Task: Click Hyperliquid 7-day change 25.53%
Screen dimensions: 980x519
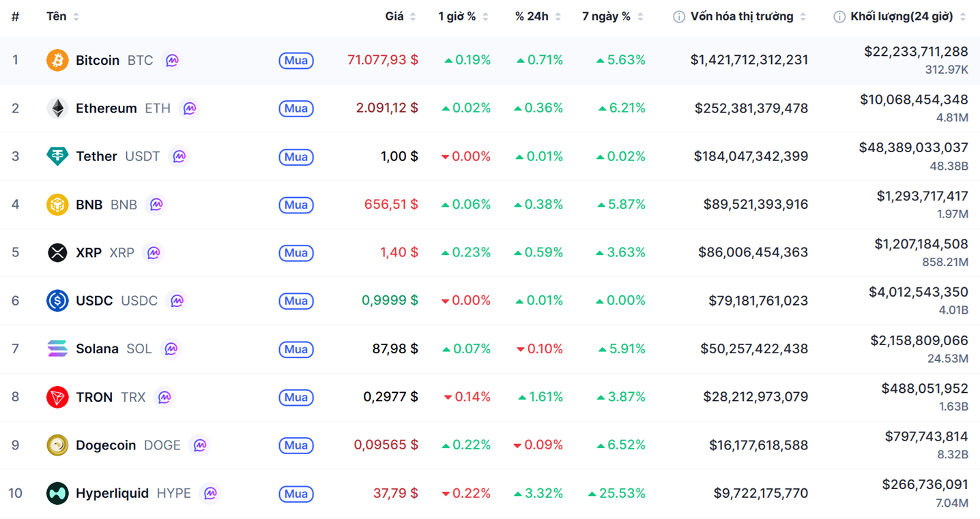Action: click(616, 493)
